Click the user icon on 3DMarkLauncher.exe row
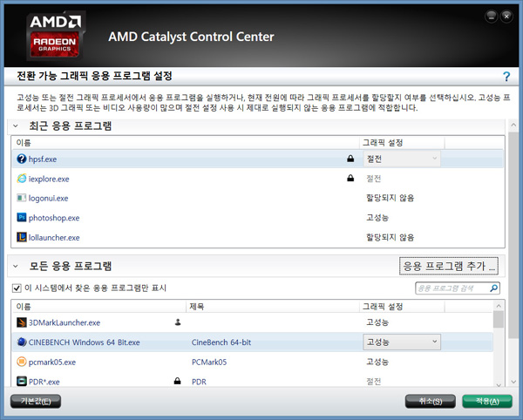Viewport: 523px width, 420px height. click(x=178, y=322)
